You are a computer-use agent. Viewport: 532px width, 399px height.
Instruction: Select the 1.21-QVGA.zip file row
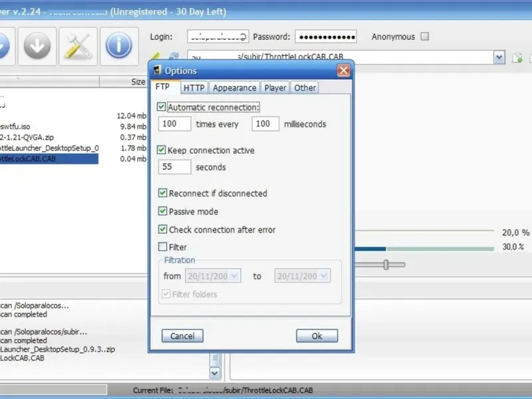pos(49,138)
